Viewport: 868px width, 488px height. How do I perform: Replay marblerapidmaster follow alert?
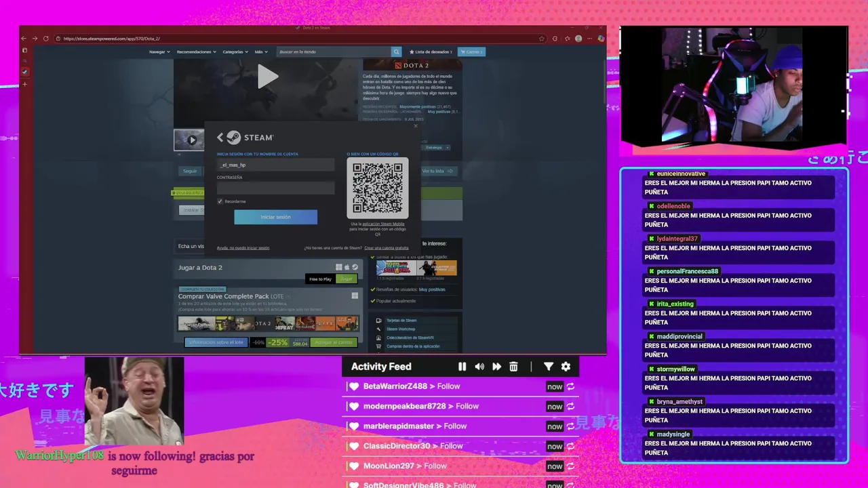pyautogui.click(x=570, y=426)
